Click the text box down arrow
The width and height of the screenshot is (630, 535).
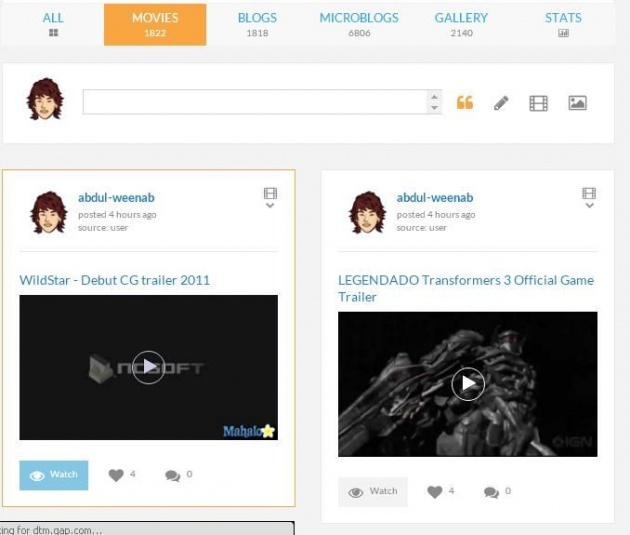[434, 107]
